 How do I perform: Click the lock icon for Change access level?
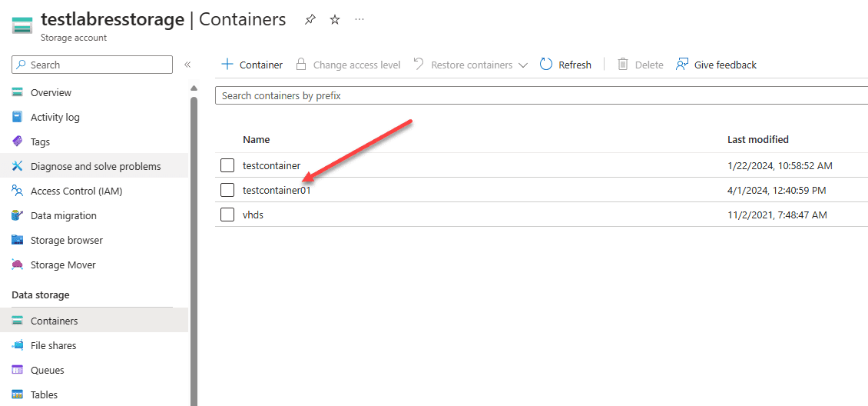(x=300, y=65)
